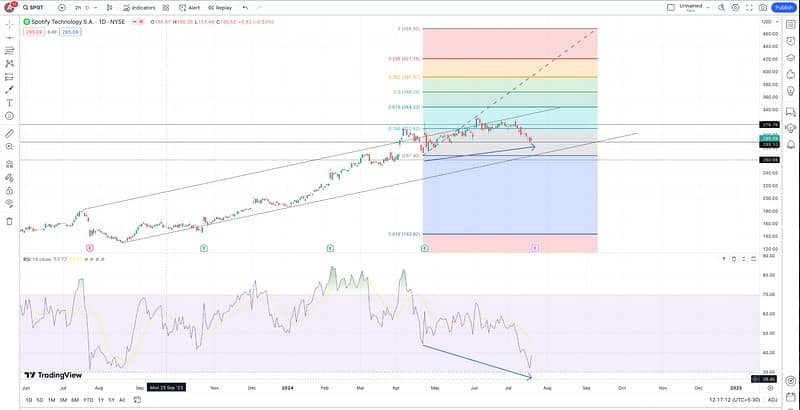The width and height of the screenshot is (800, 410).
Task: Open the watchlist panel in right sidebar
Action: pyautogui.click(x=790, y=22)
